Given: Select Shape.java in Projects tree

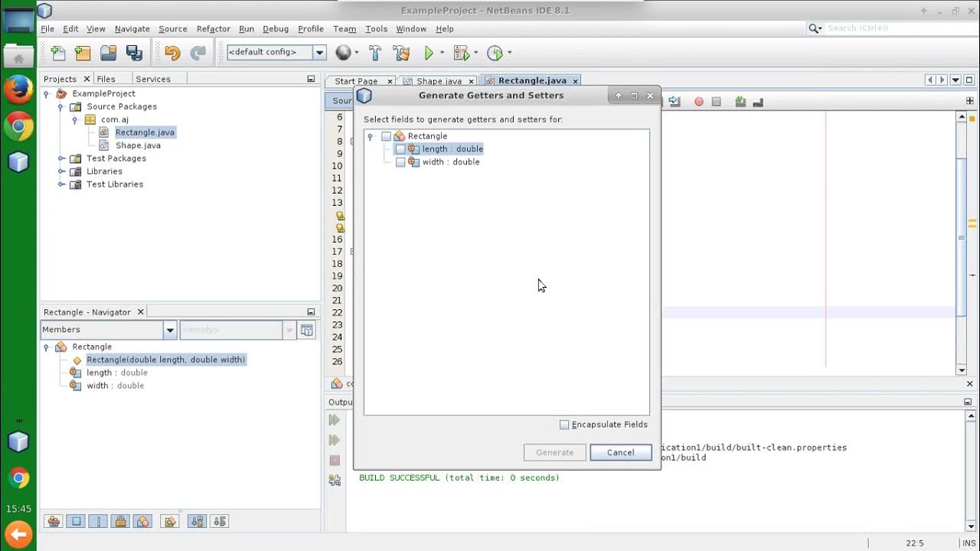Looking at the screenshot, I should (138, 145).
